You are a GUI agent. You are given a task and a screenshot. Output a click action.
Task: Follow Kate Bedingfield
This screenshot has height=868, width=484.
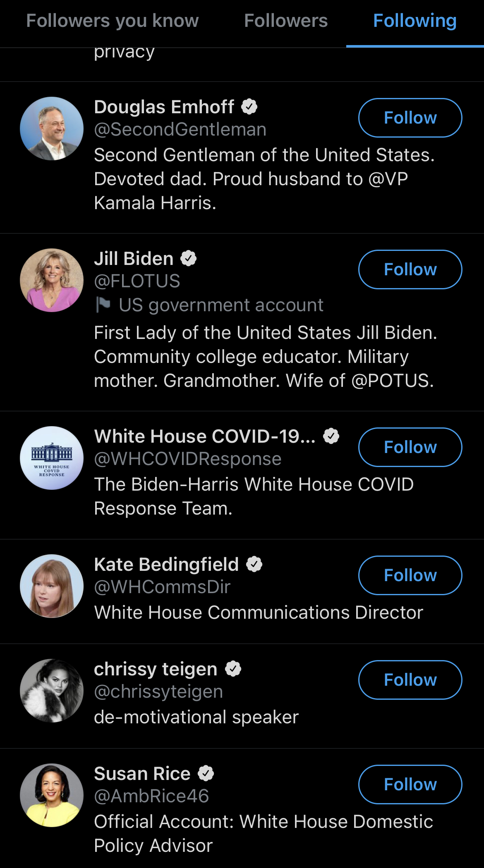[410, 575]
